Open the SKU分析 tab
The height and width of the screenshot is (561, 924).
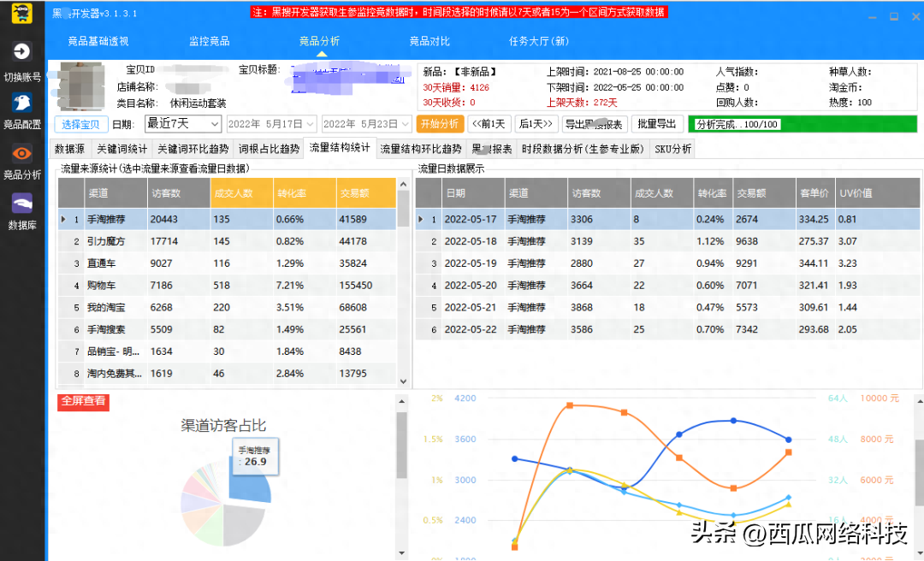pos(672,149)
